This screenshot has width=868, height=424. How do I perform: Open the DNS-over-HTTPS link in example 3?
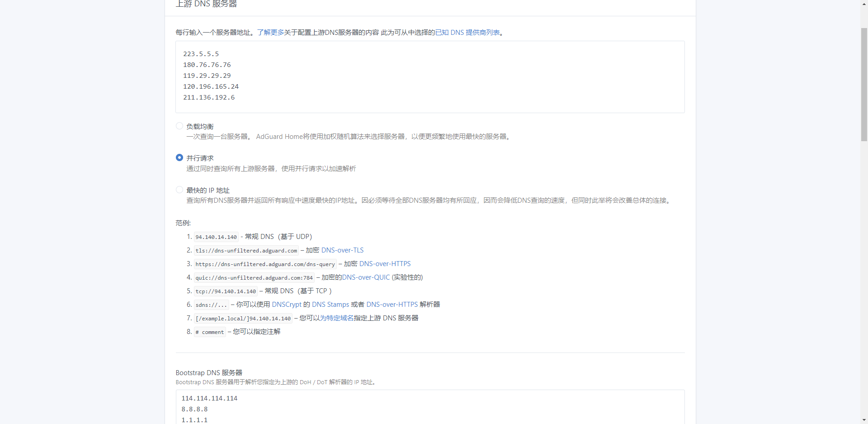(385, 264)
